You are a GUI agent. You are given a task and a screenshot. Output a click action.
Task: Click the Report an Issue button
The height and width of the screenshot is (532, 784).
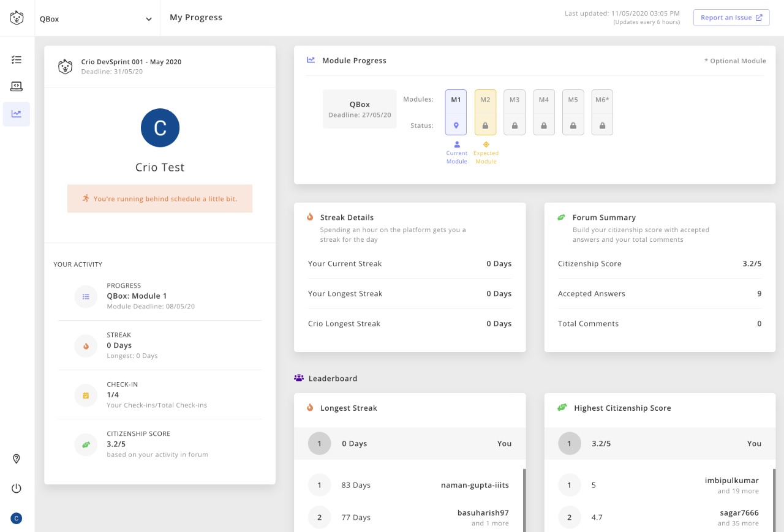click(731, 18)
